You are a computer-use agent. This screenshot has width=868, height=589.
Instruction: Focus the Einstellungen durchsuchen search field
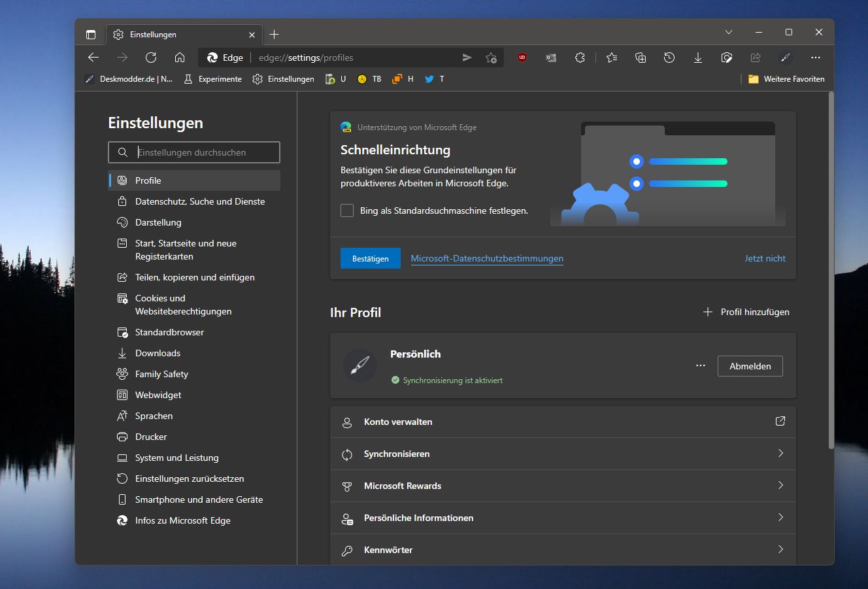coord(194,152)
